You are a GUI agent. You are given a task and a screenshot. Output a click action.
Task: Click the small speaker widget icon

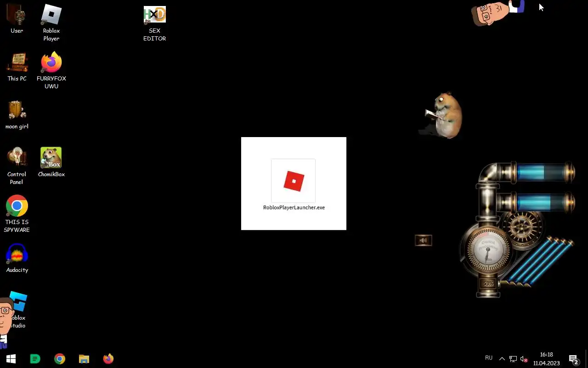[x=424, y=240]
